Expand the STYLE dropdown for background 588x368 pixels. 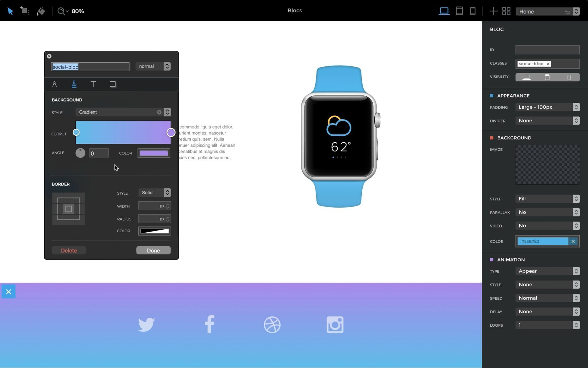(x=168, y=112)
